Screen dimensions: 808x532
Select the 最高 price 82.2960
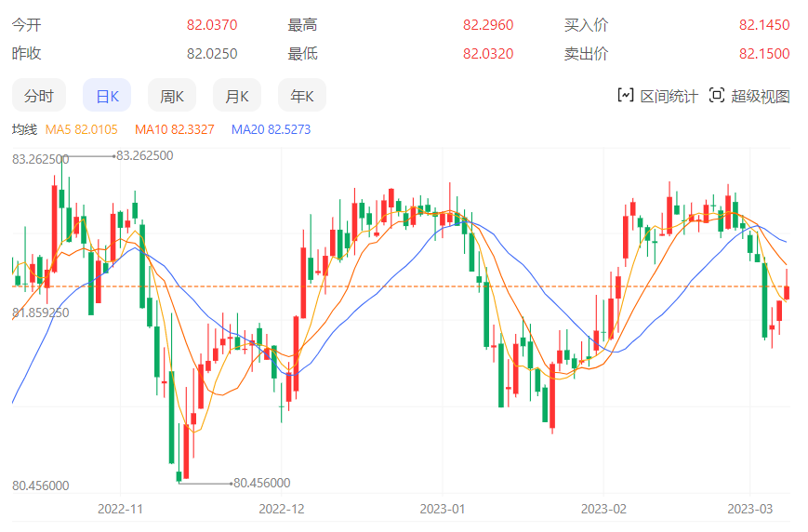(x=488, y=25)
